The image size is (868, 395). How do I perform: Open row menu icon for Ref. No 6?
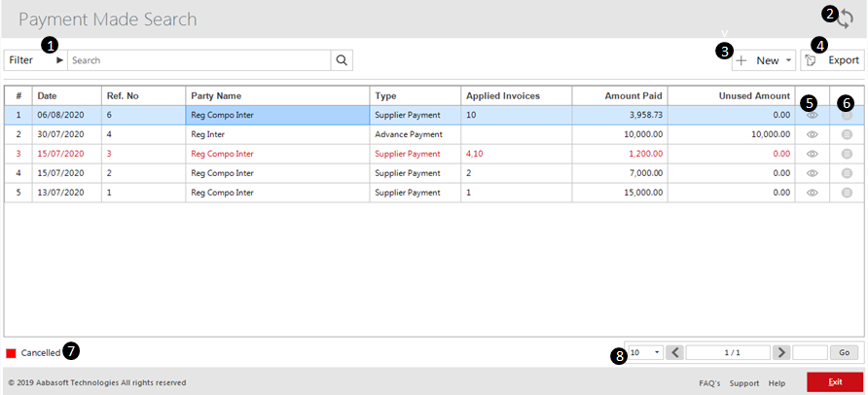pos(847,116)
